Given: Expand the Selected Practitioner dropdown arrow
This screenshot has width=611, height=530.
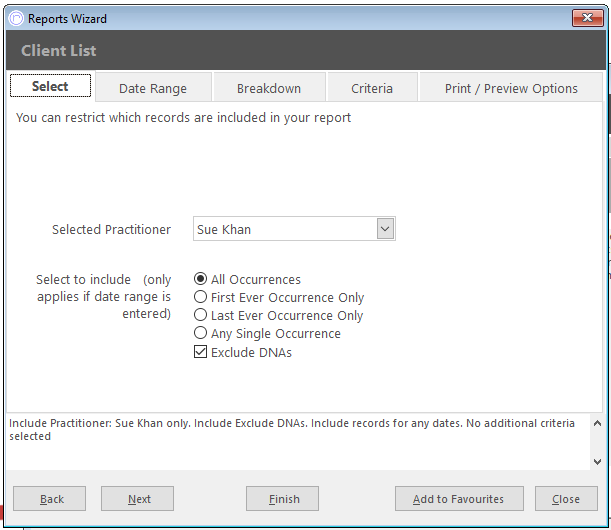Looking at the screenshot, I should [x=385, y=229].
